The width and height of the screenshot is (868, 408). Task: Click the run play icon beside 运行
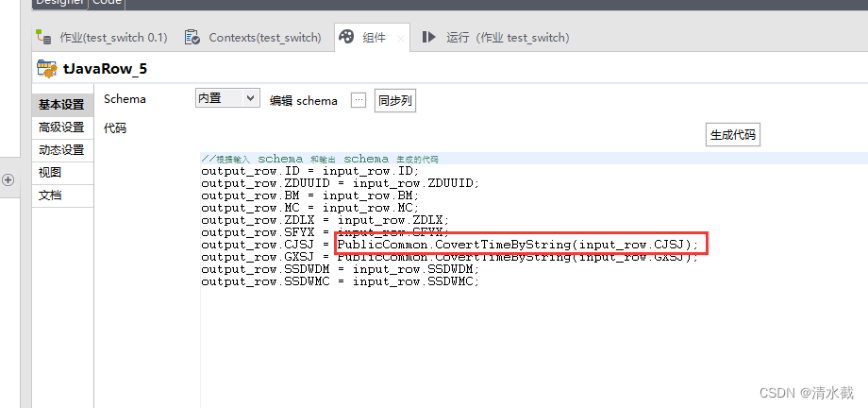coord(429,37)
